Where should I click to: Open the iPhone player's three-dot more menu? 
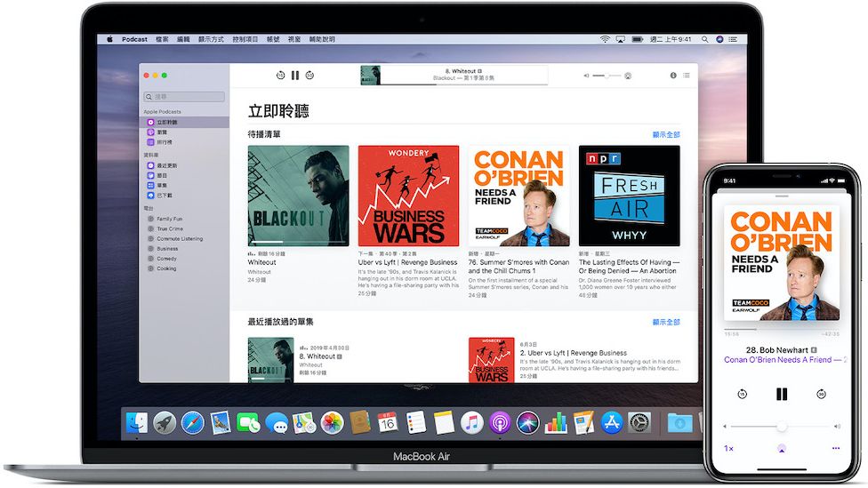pos(836,448)
